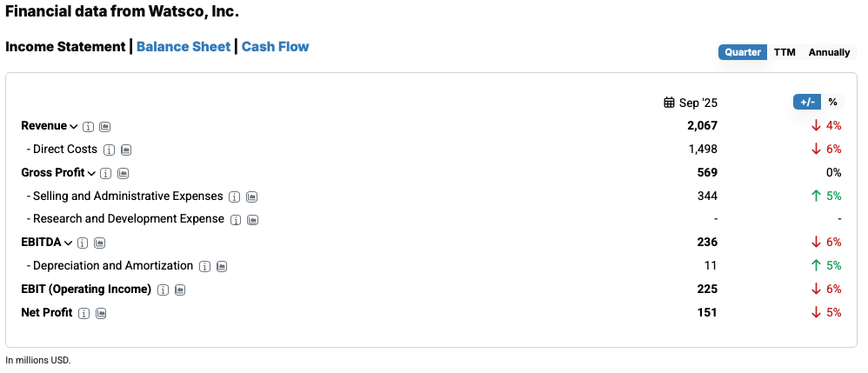Open the calendar icon beside Sep '25
Image resolution: width=868 pixels, height=373 pixels.
click(x=669, y=103)
